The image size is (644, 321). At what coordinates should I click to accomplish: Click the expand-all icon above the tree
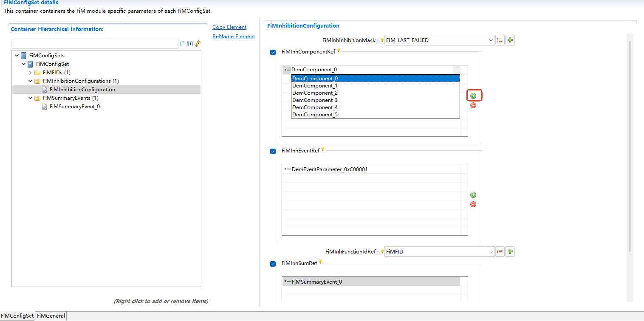[190, 43]
